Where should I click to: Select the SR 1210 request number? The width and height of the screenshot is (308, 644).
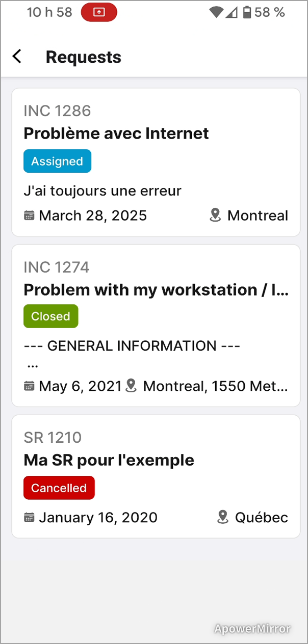tap(53, 438)
